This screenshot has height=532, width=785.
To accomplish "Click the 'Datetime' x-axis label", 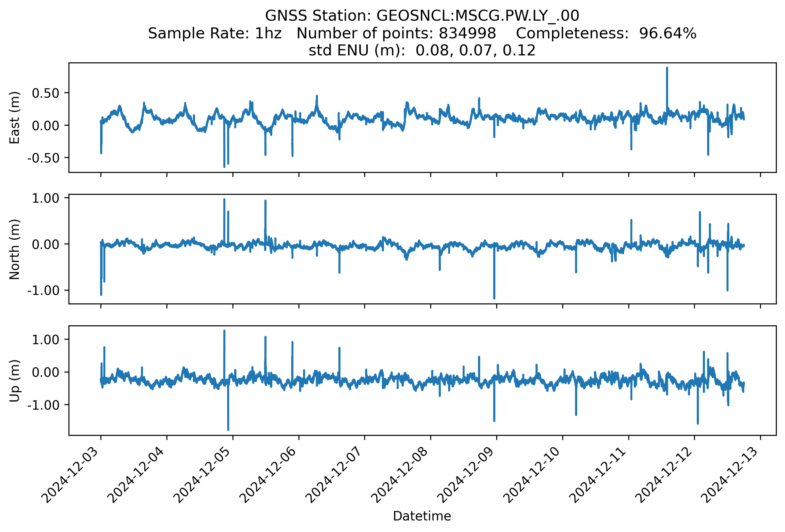I will 422,516.
